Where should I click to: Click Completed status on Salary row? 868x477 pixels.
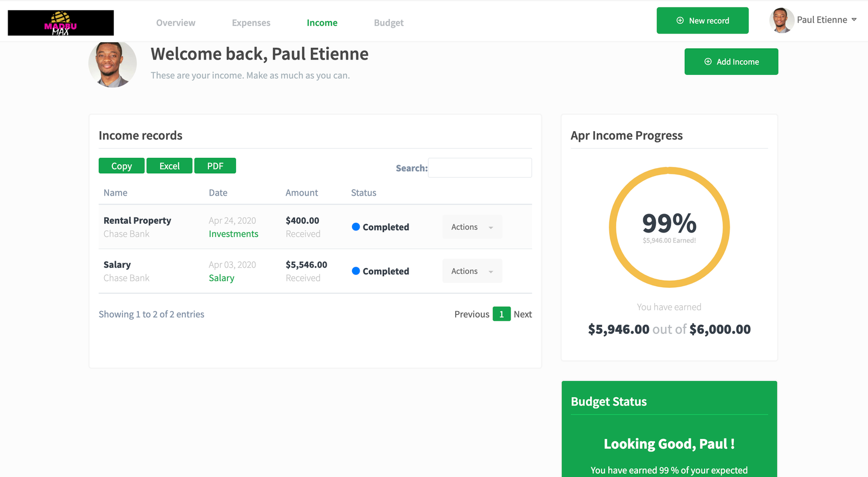point(386,271)
